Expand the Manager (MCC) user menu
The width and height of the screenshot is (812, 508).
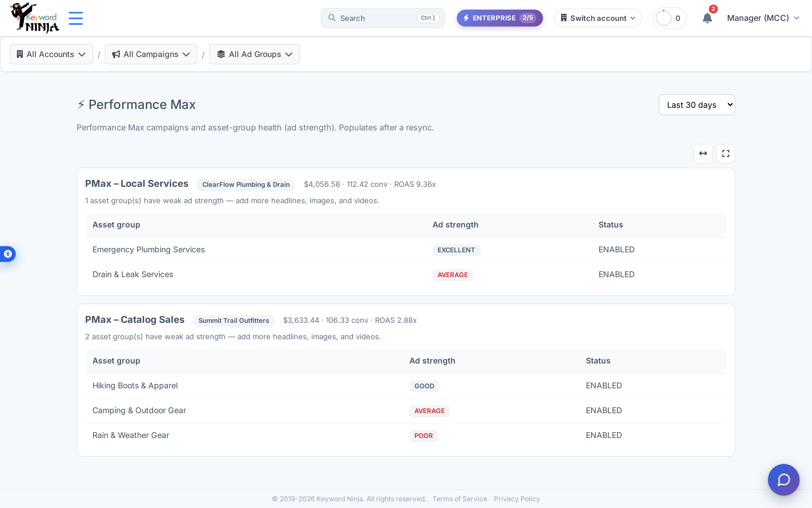point(763,18)
